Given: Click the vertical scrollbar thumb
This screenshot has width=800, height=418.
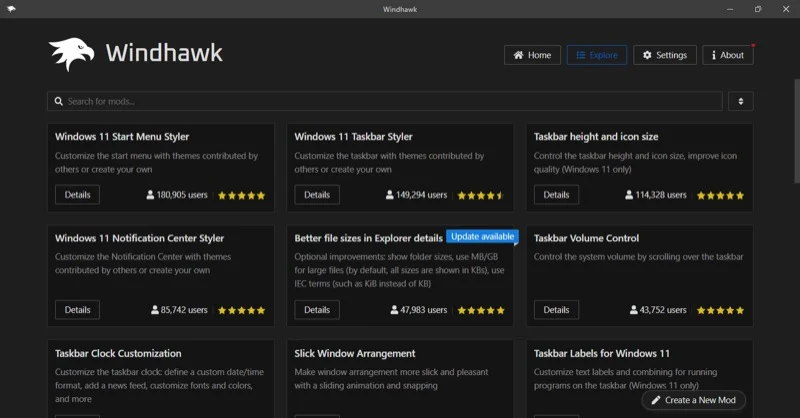Looking at the screenshot, I should click(x=797, y=131).
